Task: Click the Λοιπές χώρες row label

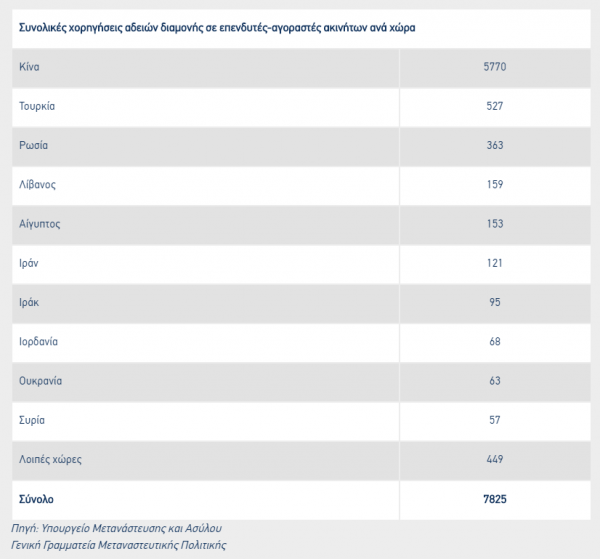Action: pyautogui.click(x=50, y=460)
